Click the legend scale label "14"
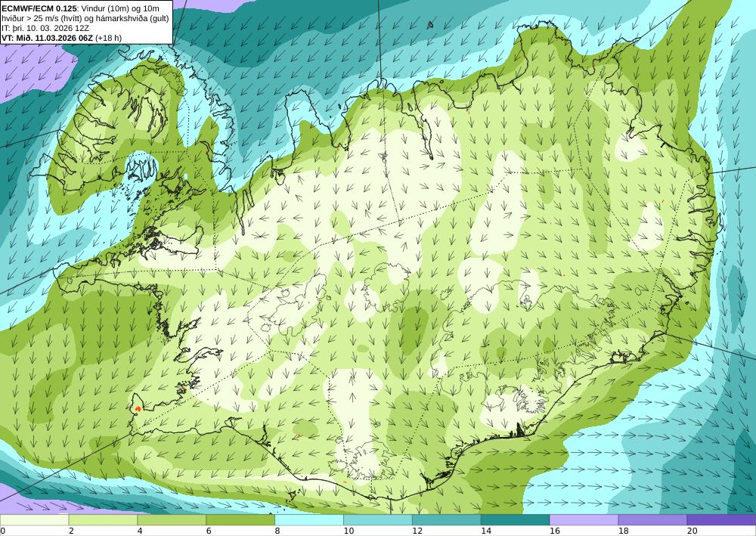The height and width of the screenshot is (536, 756). tap(486, 531)
